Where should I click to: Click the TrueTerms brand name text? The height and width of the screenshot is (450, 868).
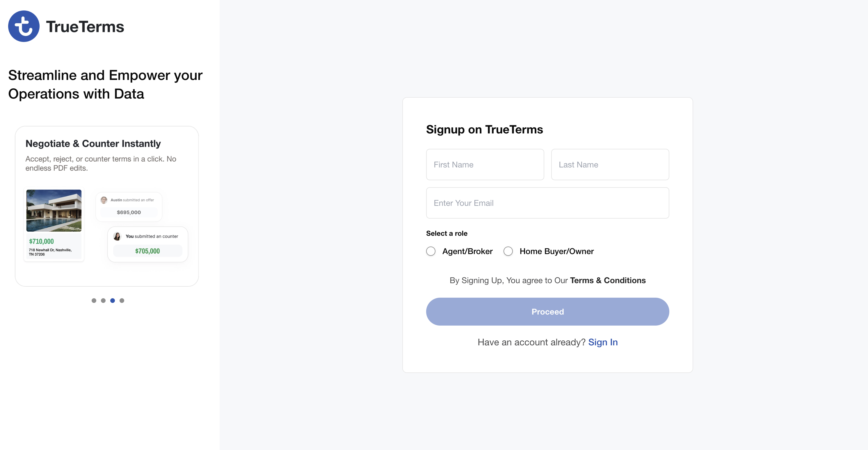pyautogui.click(x=85, y=27)
